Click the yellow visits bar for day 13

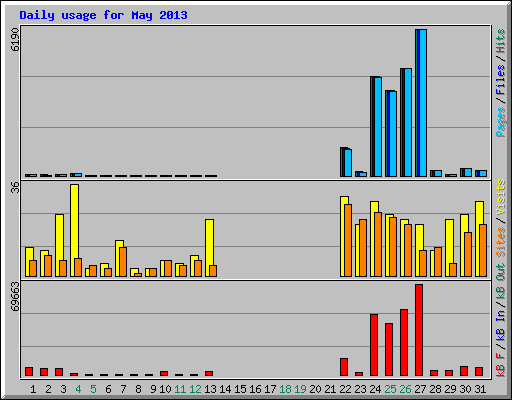[209, 242]
